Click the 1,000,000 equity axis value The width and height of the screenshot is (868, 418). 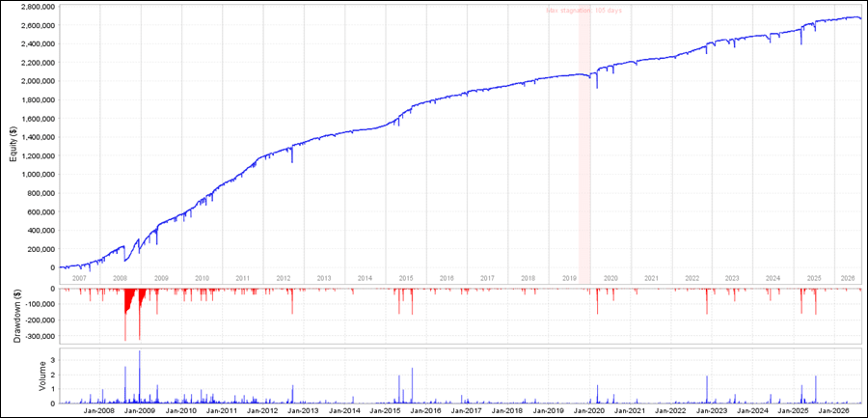(x=39, y=175)
